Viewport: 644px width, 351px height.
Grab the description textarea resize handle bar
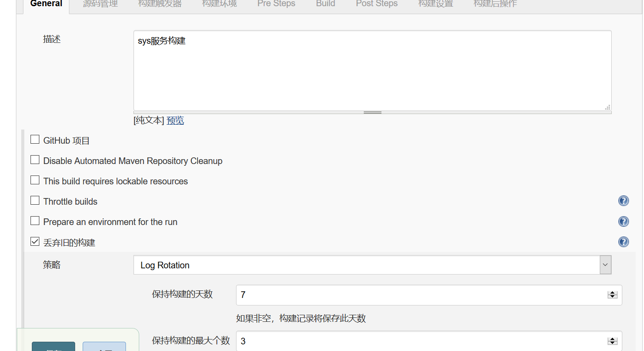tap(372, 112)
